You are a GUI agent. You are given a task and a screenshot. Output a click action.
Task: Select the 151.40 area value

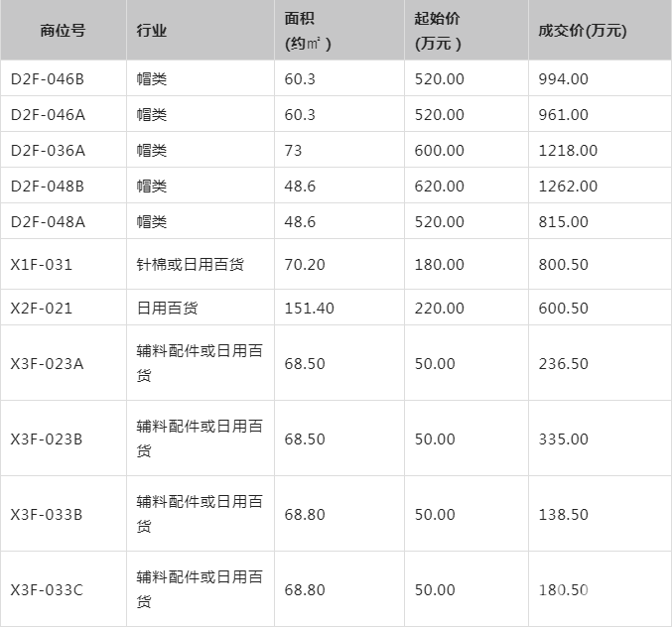(x=309, y=309)
